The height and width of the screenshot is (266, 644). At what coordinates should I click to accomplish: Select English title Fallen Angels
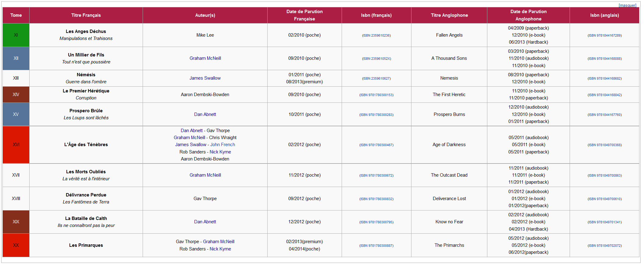coord(449,35)
